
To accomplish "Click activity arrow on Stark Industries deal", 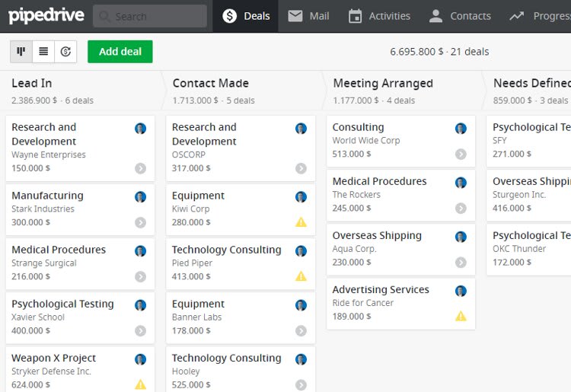I will click(x=141, y=222).
